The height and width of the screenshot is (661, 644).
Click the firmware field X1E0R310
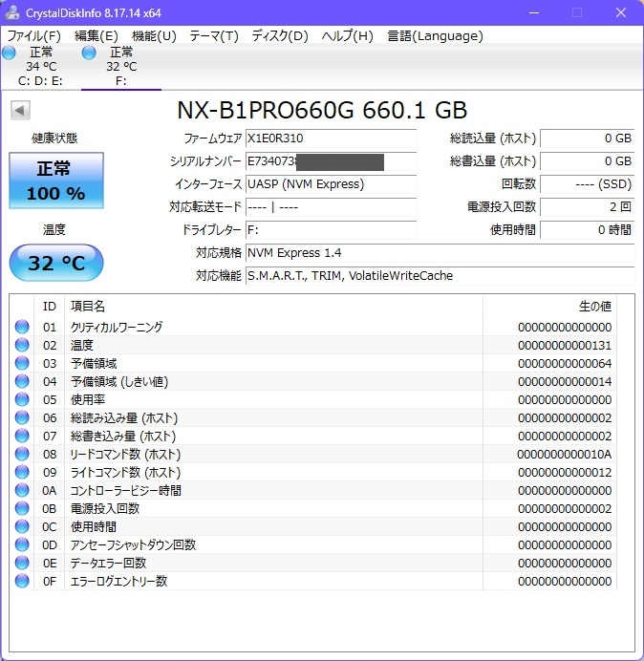coord(331,139)
